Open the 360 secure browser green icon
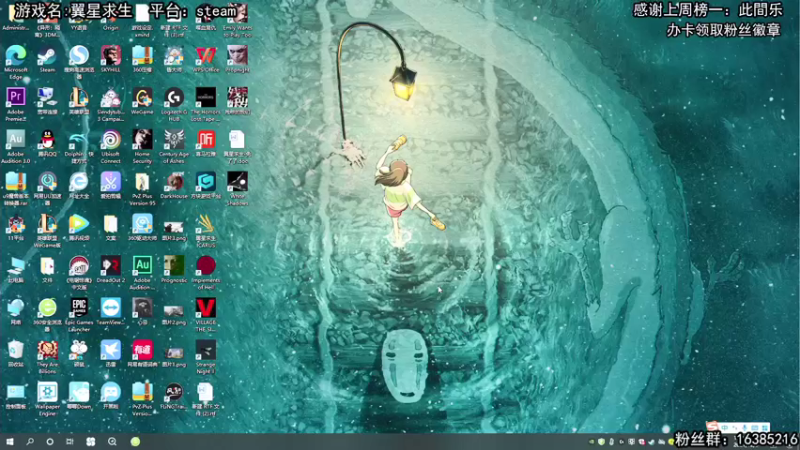The width and height of the screenshot is (800, 450). 47,308
